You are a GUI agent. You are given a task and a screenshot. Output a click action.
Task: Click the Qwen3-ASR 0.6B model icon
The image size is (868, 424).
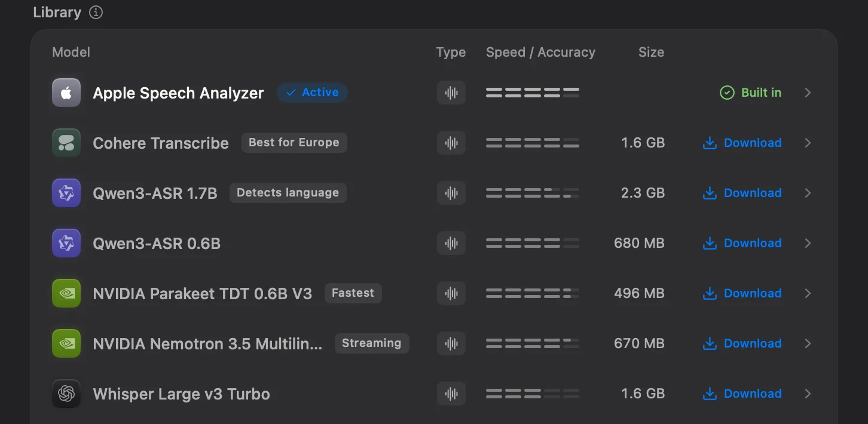pyautogui.click(x=66, y=243)
